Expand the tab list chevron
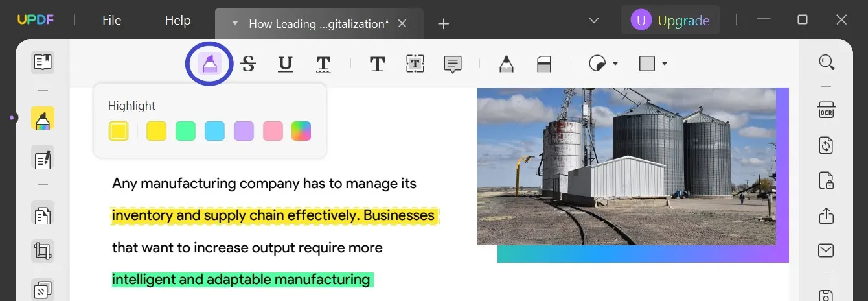Image resolution: width=868 pixels, height=301 pixels. click(594, 21)
